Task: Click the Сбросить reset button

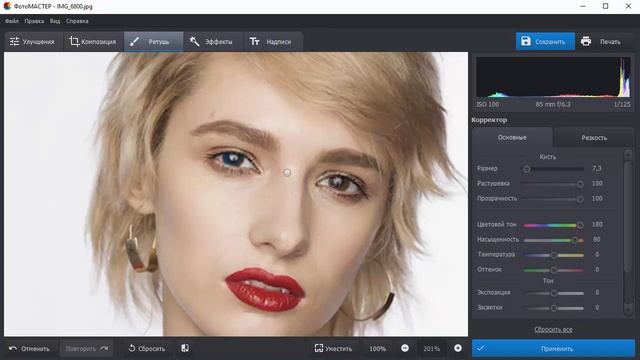Action: coord(147,349)
